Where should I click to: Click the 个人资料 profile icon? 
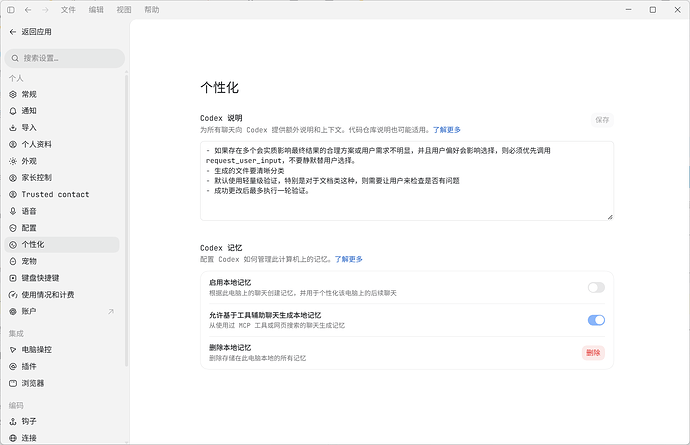click(13, 144)
